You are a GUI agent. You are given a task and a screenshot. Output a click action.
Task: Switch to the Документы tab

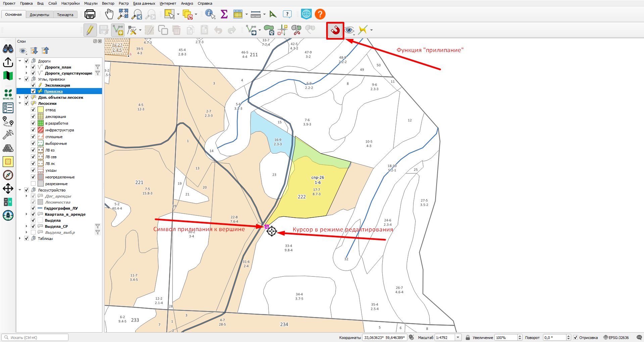pos(39,15)
